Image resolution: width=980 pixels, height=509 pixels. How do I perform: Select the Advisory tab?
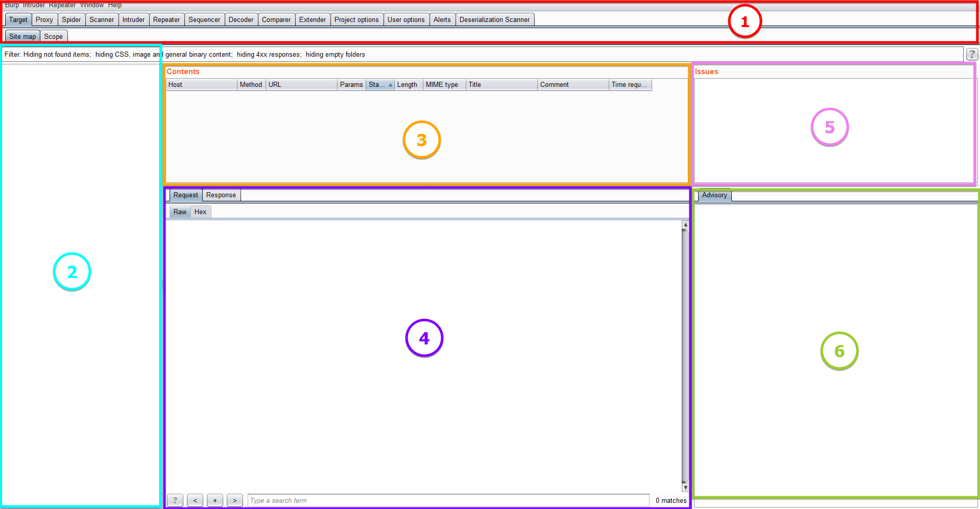pos(714,195)
